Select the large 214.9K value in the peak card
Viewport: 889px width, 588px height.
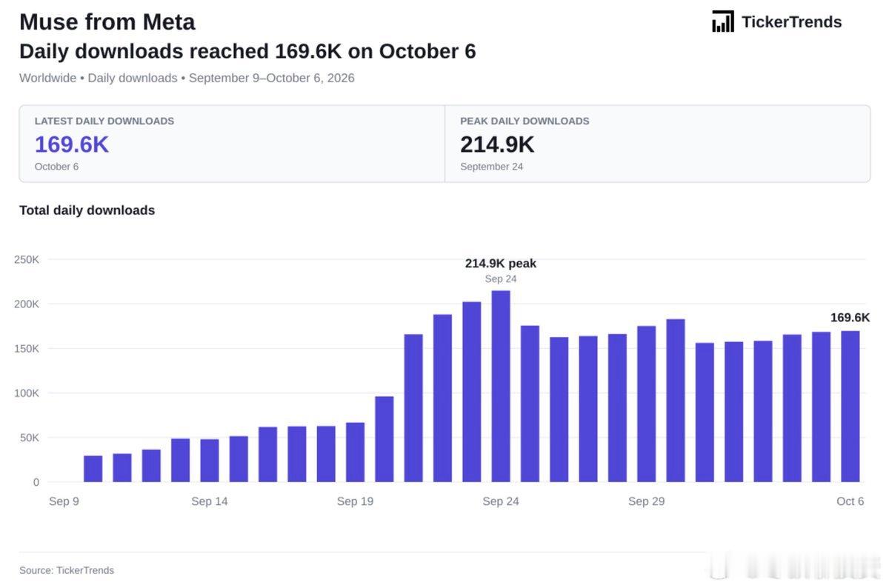pyautogui.click(x=497, y=144)
